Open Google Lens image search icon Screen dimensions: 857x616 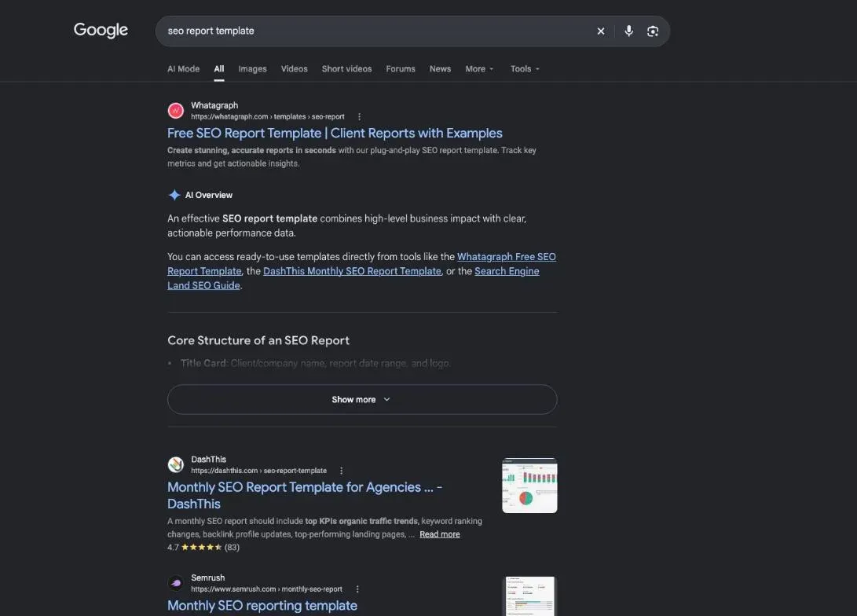[653, 31]
